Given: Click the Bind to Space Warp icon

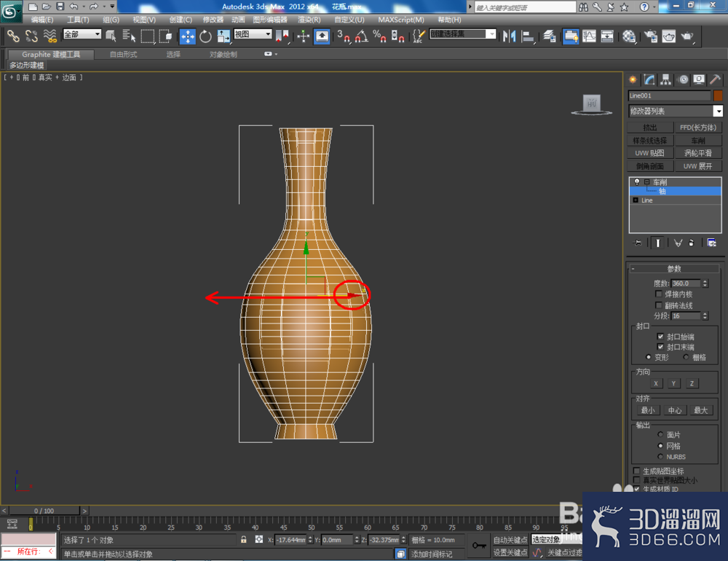Looking at the screenshot, I should click(x=50, y=36).
